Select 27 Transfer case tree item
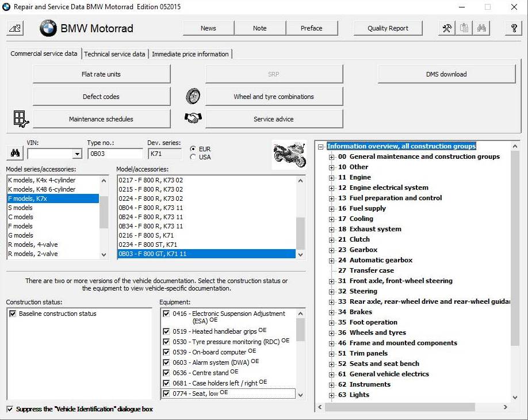528x420 pixels. pos(366,270)
